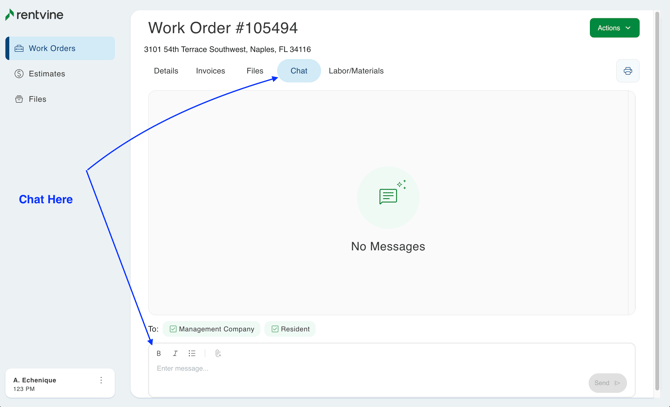Click the page's vertical scrollbar
This screenshot has width=670, height=407.
pyautogui.click(x=657, y=200)
